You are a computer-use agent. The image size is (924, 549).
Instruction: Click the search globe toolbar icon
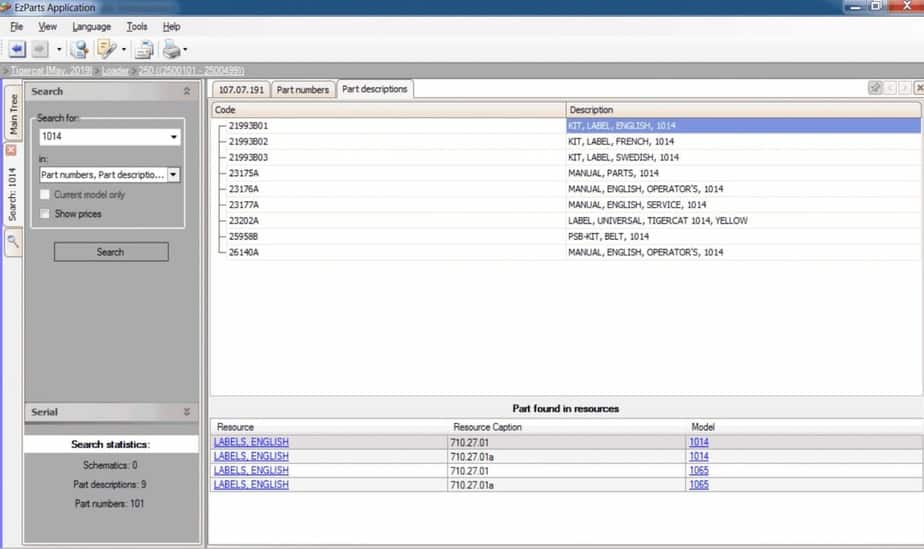pos(79,49)
